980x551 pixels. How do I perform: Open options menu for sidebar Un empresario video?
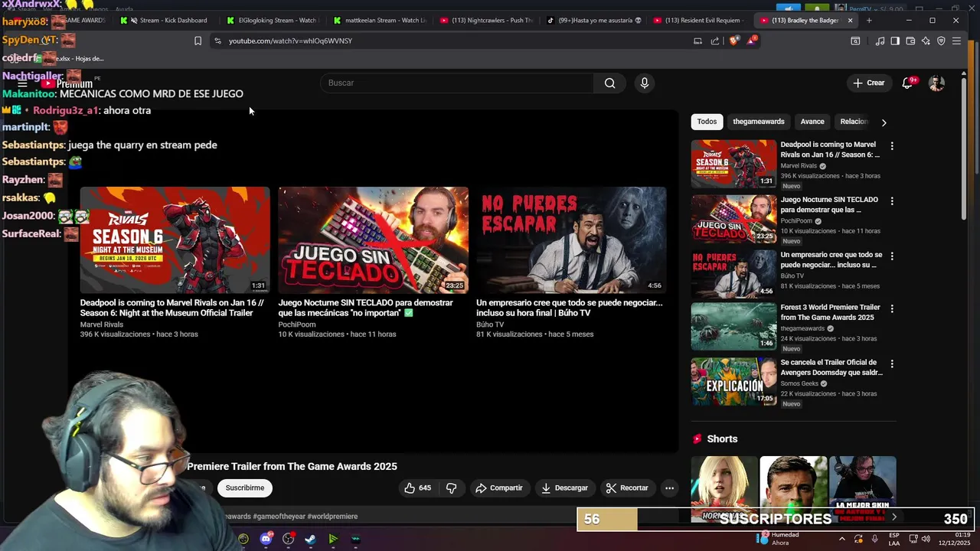pyautogui.click(x=891, y=256)
